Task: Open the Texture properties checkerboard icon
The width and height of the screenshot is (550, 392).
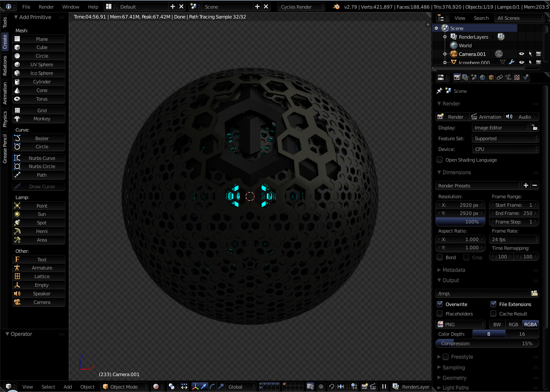Action: [x=517, y=77]
